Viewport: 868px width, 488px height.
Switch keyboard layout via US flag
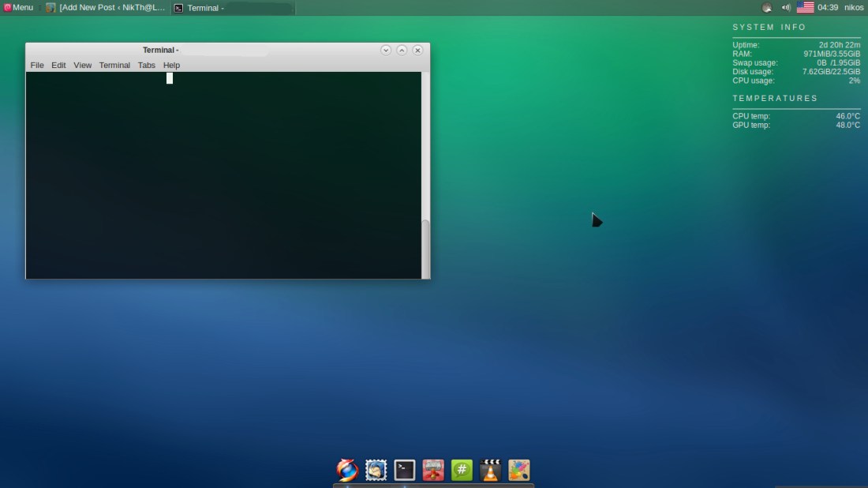point(805,7)
